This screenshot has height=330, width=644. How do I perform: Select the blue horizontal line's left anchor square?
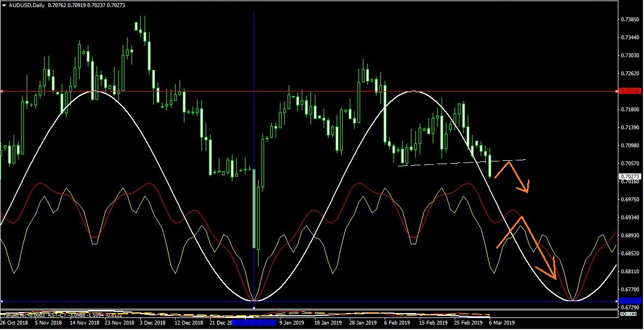2,301
